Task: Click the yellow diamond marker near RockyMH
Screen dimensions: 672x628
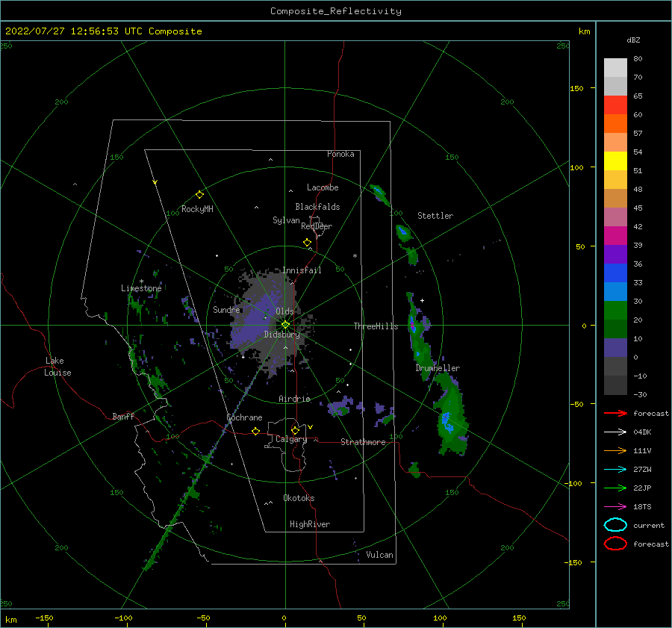Action: (x=199, y=195)
